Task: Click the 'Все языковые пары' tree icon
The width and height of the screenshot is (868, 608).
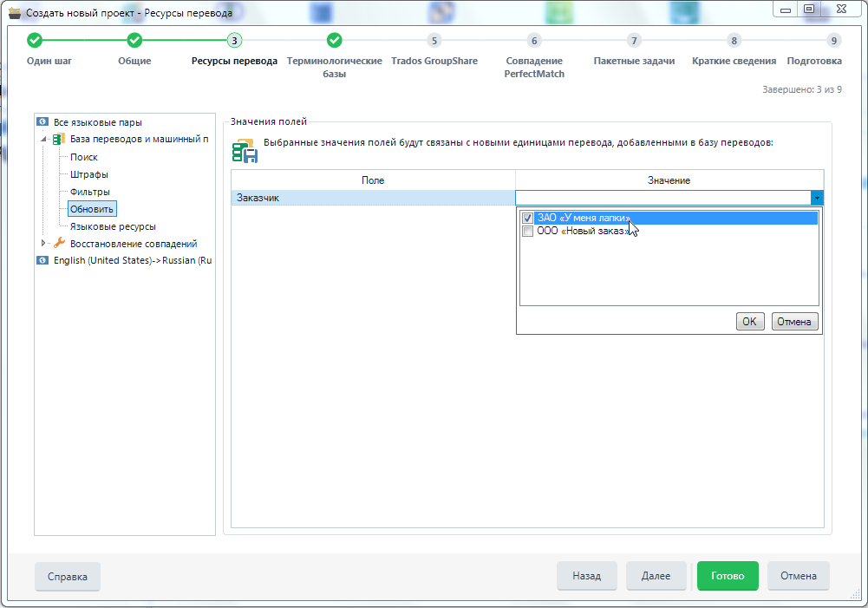Action: tap(42, 122)
